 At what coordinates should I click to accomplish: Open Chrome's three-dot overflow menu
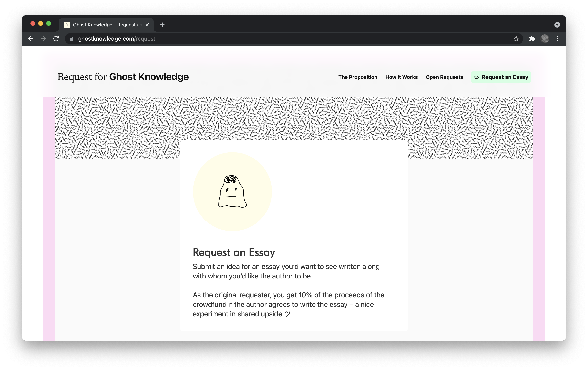click(557, 39)
